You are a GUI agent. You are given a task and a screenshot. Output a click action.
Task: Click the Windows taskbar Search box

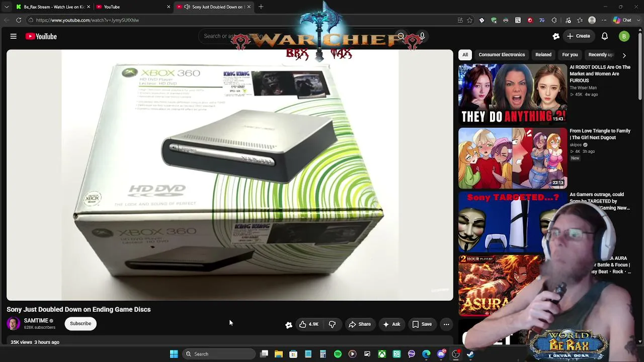tap(220, 354)
